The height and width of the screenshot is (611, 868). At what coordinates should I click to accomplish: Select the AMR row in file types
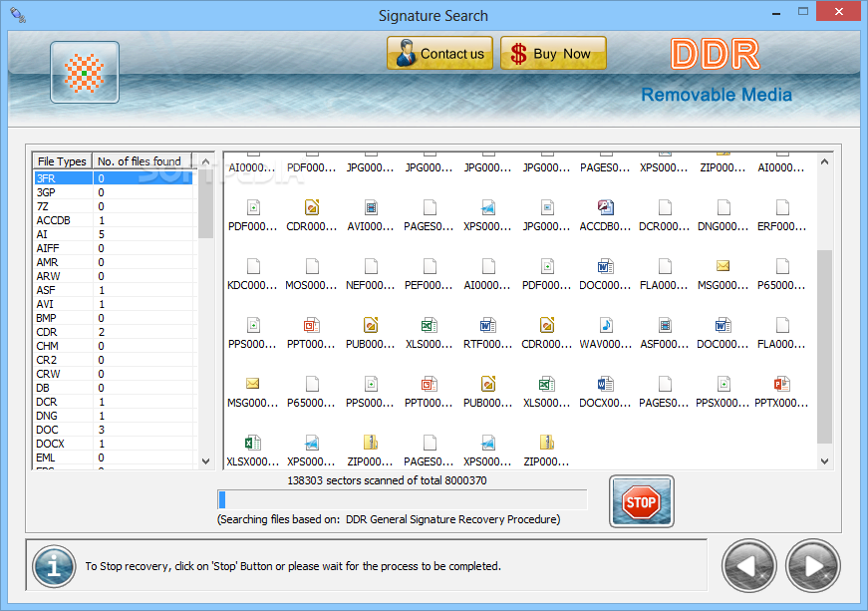click(x=114, y=262)
